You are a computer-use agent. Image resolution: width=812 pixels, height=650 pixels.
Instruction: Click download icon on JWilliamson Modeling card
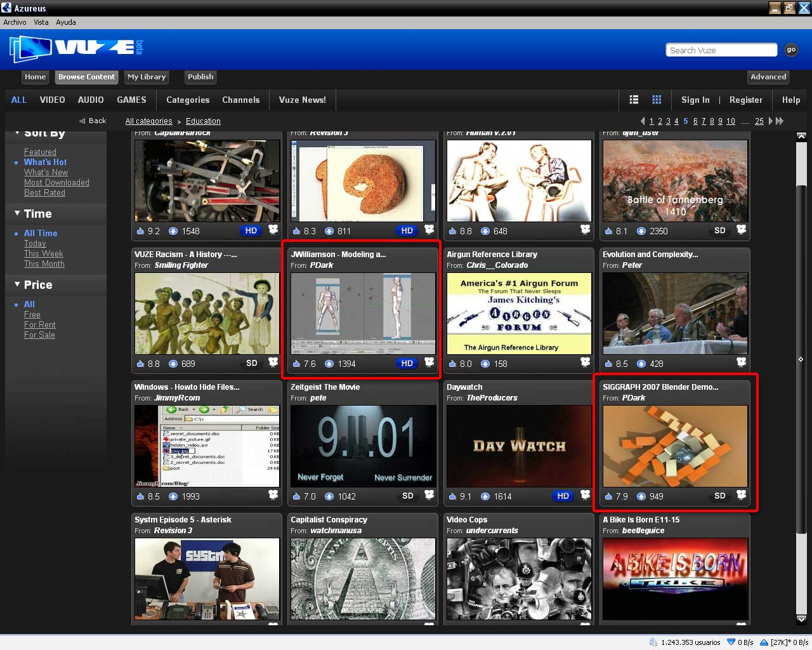tap(329, 364)
